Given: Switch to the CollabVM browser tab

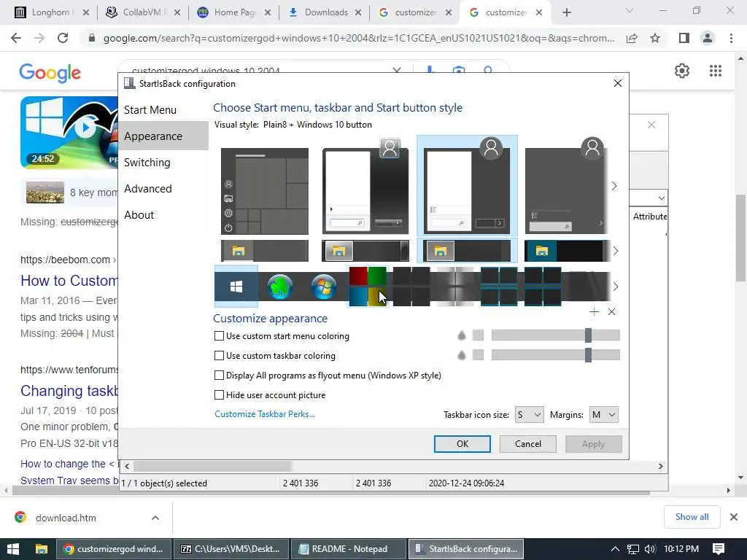Looking at the screenshot, I should (x=142, y=12).
